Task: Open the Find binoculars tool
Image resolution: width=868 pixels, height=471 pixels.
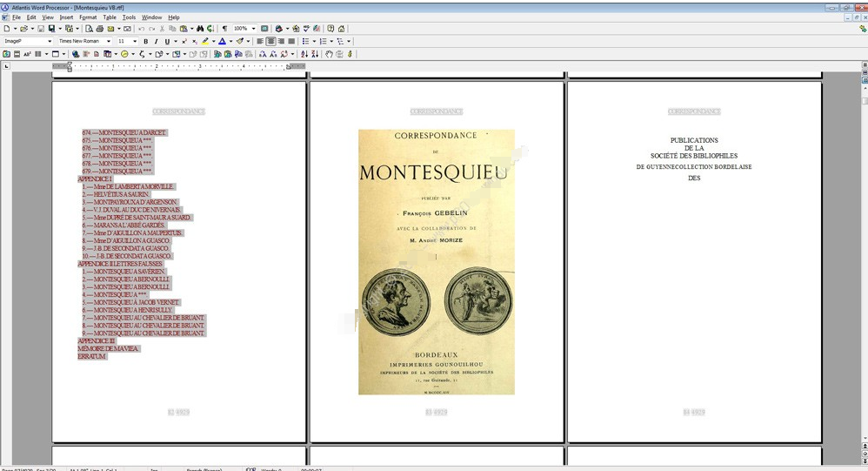Action: tap(199, 29)
